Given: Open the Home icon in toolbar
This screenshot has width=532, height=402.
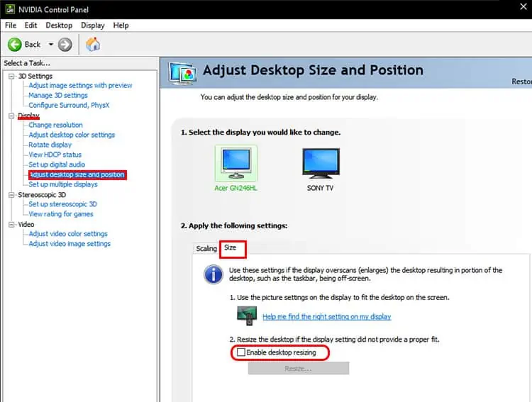Looking at the screenshot, I should pyautogui.click(x=93, y=44).
